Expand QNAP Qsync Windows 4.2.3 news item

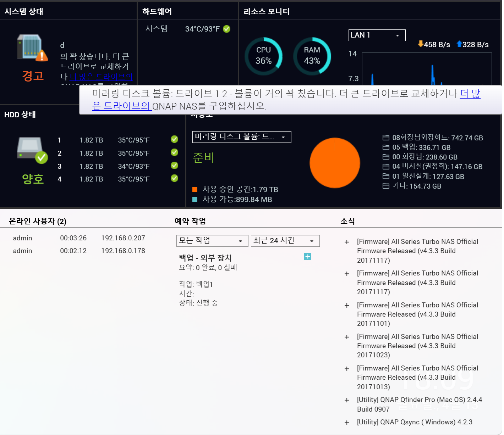[347, 423]
